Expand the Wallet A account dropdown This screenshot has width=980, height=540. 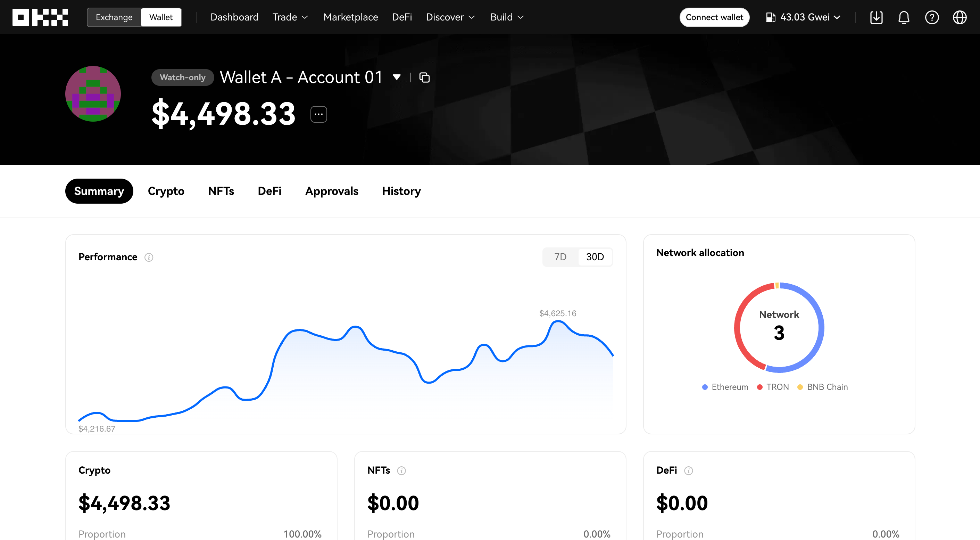pyautogui.click(x=397, y=77)
